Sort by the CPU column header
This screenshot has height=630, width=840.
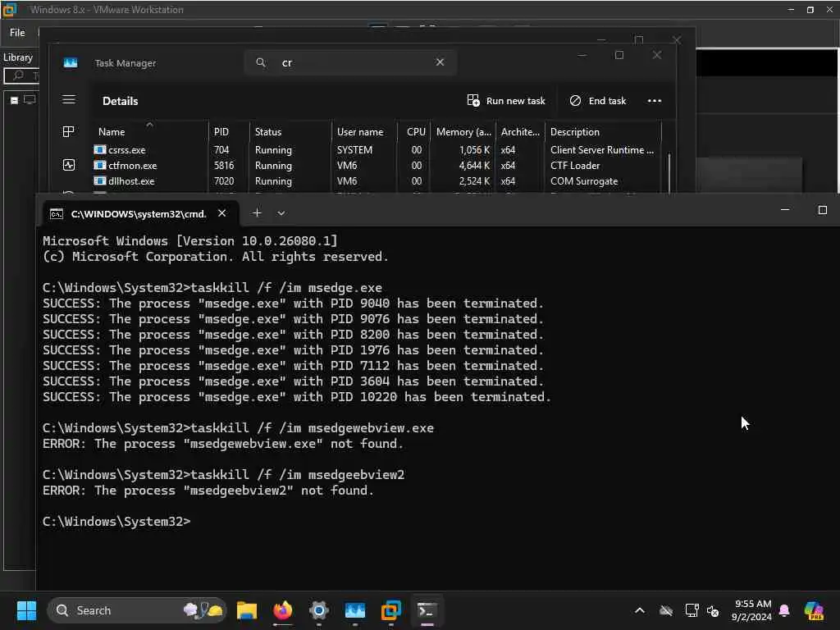416,132
